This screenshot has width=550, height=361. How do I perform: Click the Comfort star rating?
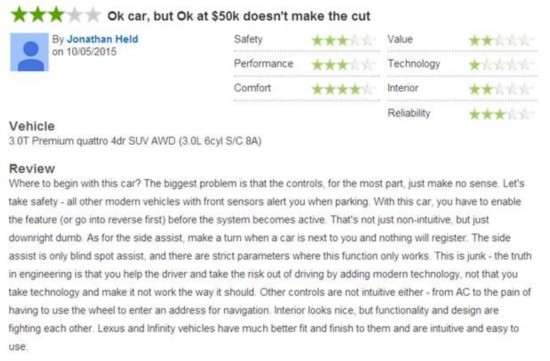tap(343, 89)
